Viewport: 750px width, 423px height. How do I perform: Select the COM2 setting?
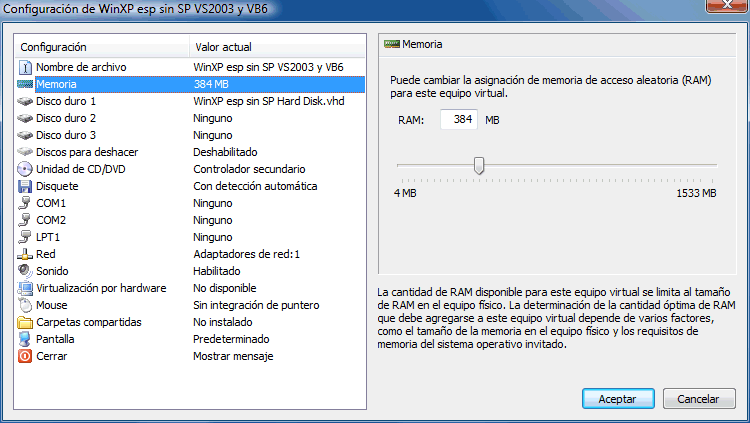190,220
